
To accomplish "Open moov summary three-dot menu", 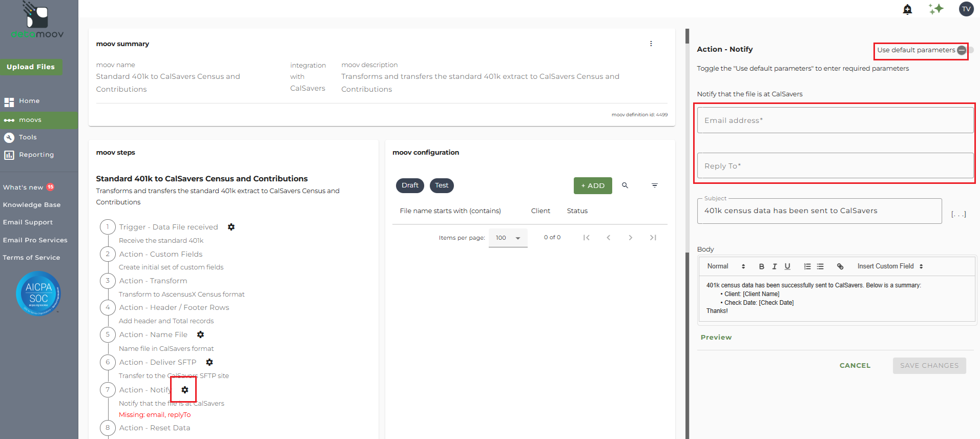I will click(x=651, y=44).
